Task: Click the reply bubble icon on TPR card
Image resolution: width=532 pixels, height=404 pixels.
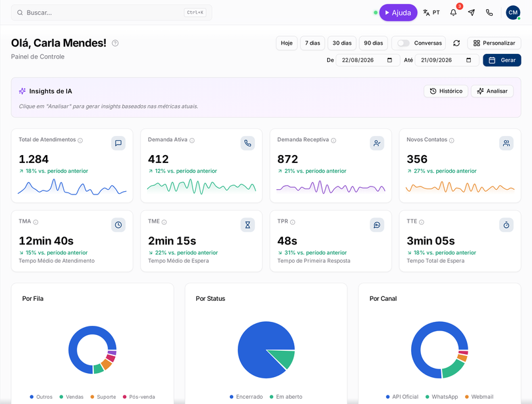Action: tap(377, 225)
